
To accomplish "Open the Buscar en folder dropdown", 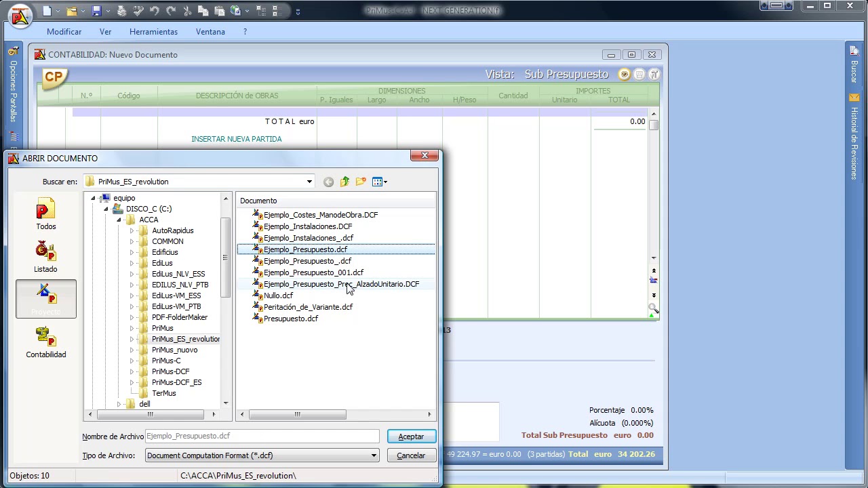I will point(309,182).
